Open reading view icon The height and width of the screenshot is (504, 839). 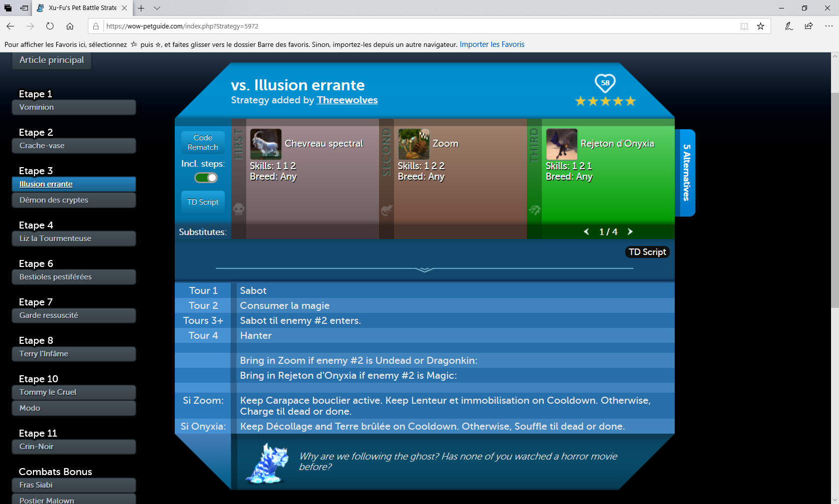pyautogui.click(x=744, y=26)
